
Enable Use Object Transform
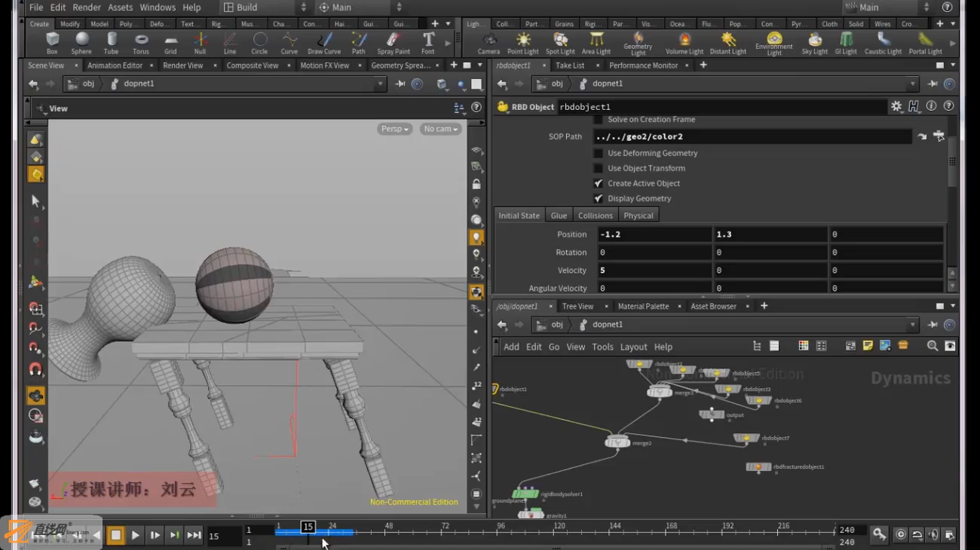click(598, 168)
